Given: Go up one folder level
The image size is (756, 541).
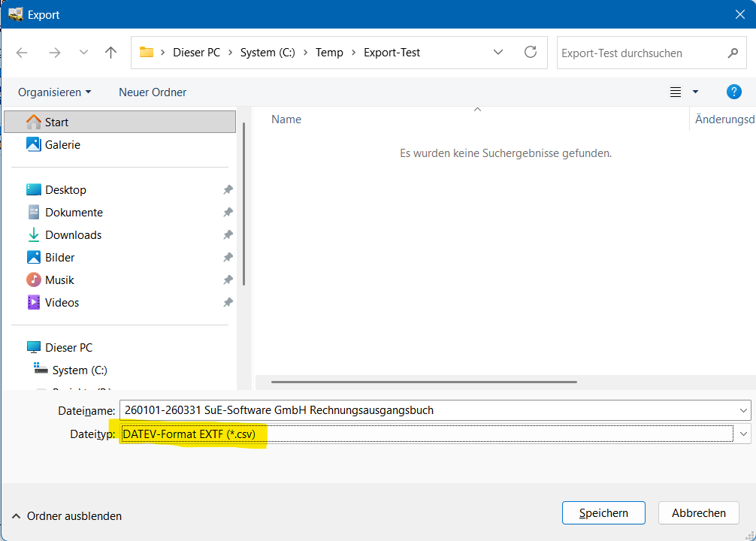Looking at the screenshot, I should pyautogui.click(x=111, y=53).
